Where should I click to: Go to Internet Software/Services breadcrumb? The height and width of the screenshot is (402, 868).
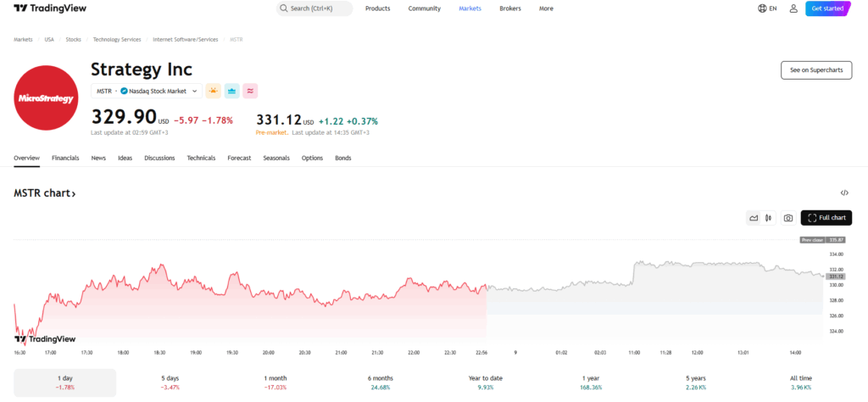tap(186, 39)
